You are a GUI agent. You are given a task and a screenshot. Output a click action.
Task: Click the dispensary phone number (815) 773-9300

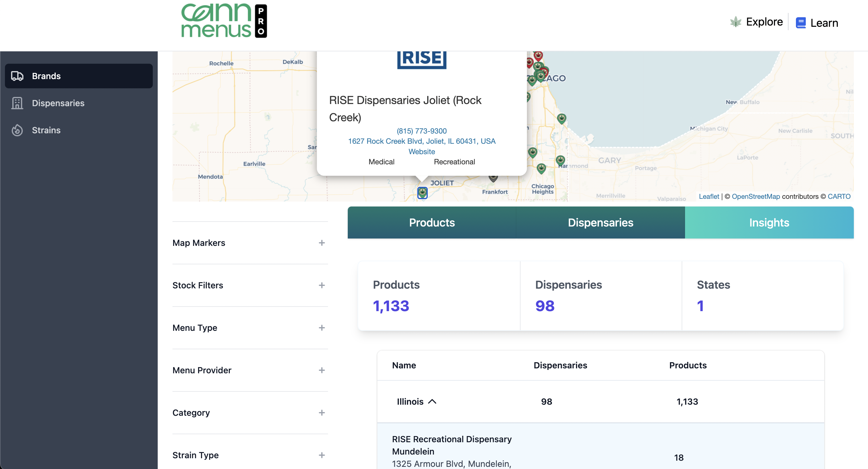point(422,131)
